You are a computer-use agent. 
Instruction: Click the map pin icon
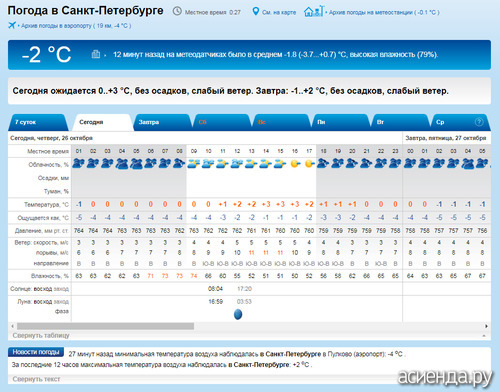(255, 11)
